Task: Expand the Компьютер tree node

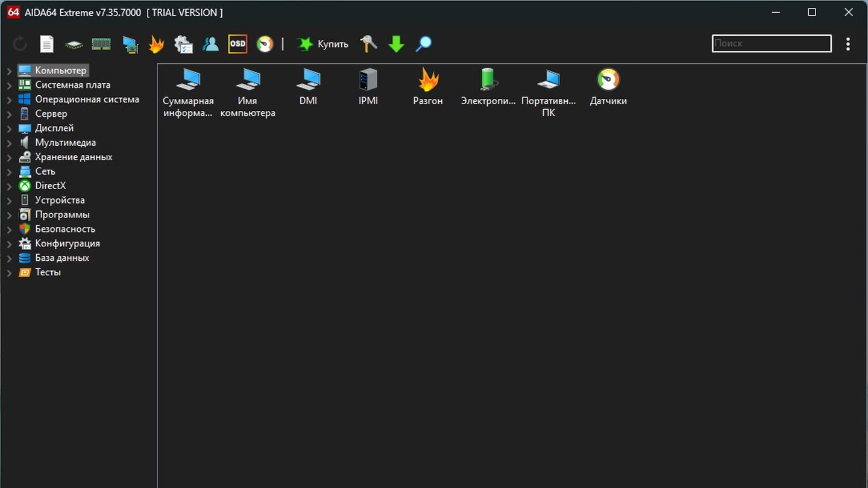Action: click(x=9, y=71)
